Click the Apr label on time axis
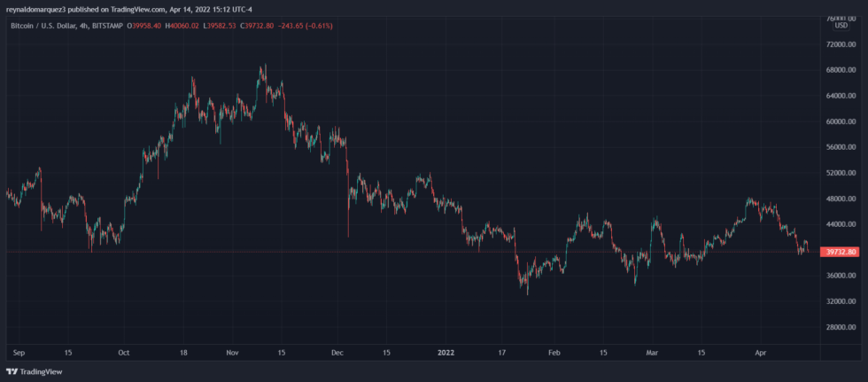 (x=760, y=352)
